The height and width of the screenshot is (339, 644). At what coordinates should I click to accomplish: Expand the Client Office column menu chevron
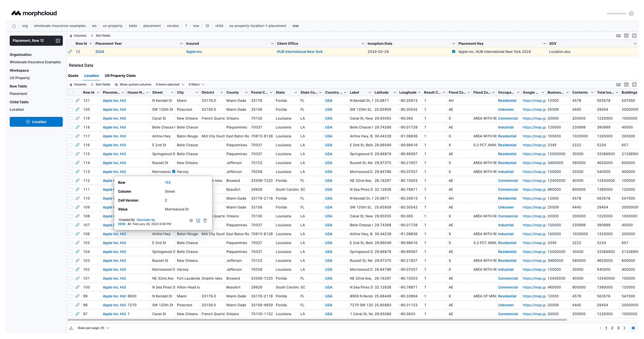[x=363, y=44]
